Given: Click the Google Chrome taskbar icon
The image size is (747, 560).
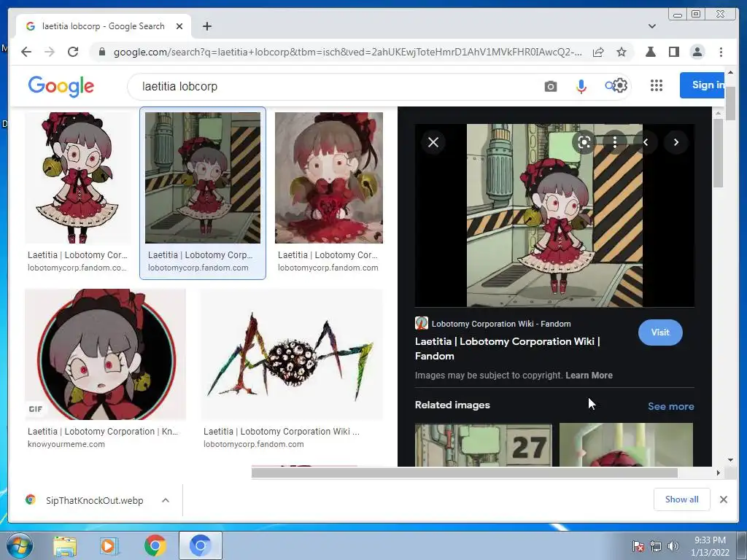Looking at the screenshot, I should (x=155, y=545).
